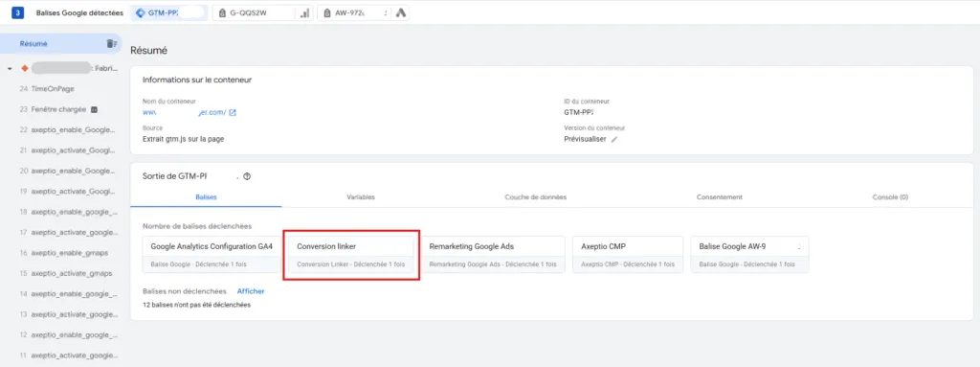Click the pencil edit icon next to Prévisualiser
This screenshot has height=367, width=980.
point(614,140)
